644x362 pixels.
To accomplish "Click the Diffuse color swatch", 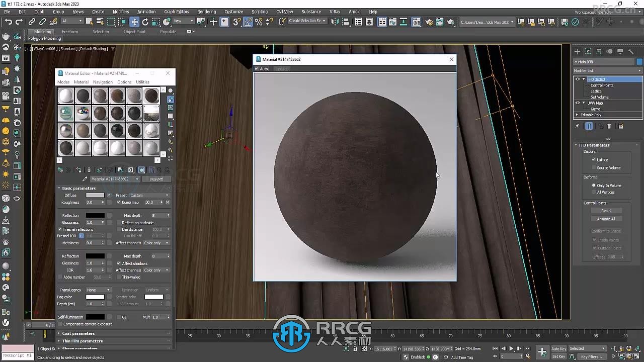I will (x=95, y=195).
